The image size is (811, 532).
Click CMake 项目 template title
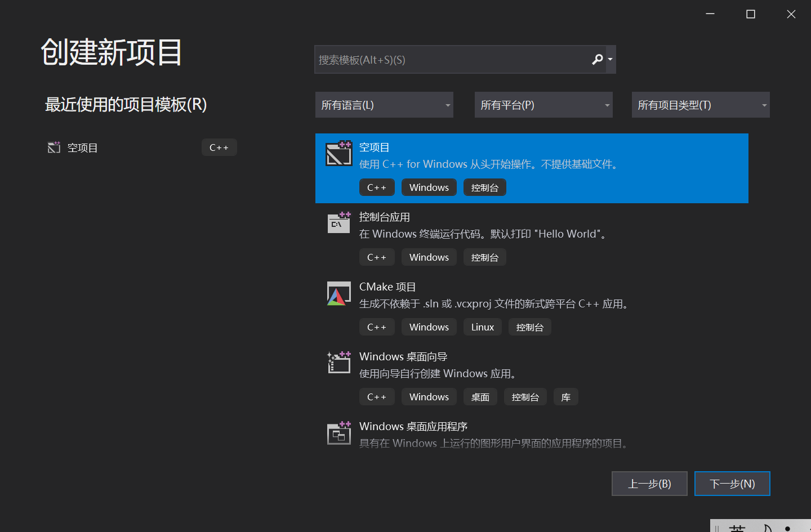tap(387, 287)
